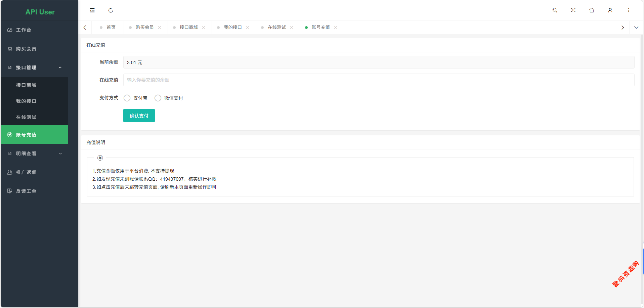Open 推广返佣 in the sidebar
The image size is (644, 308).
[26, 172]
